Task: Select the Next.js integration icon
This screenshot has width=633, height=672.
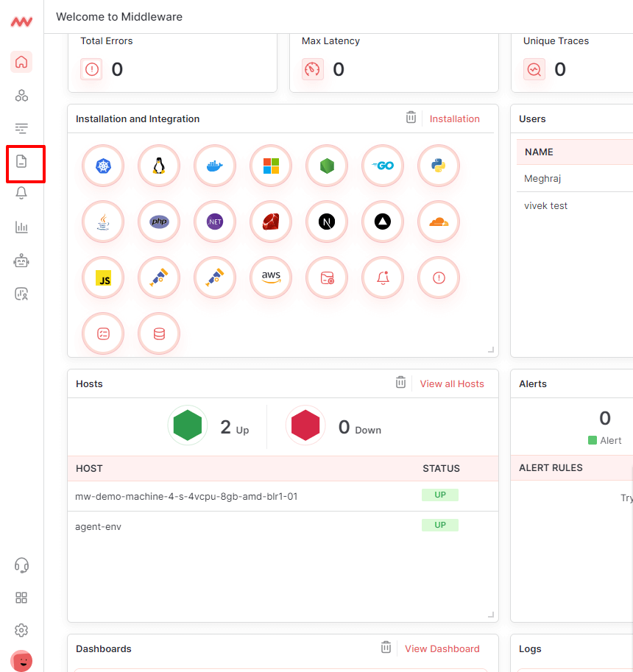Action: tap(327, 222)
